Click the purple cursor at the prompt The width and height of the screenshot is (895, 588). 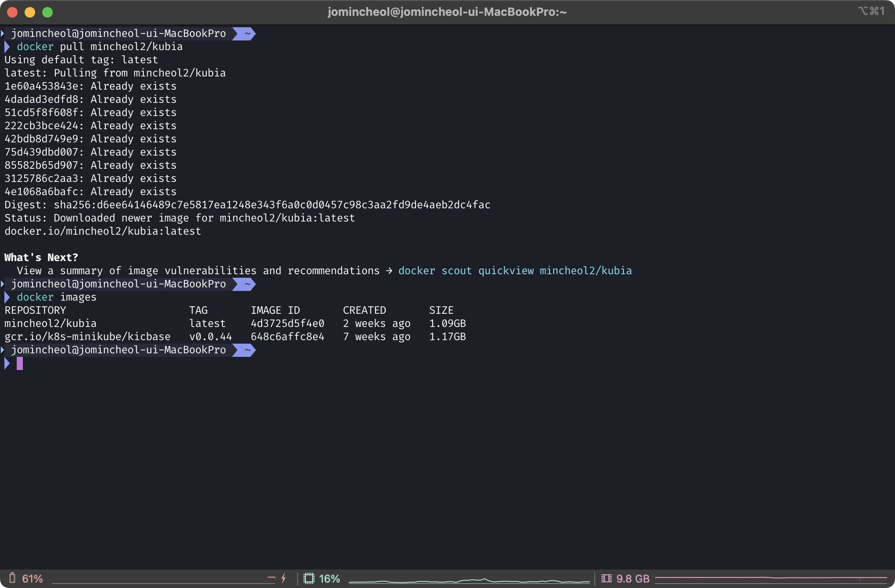[20, 363]
